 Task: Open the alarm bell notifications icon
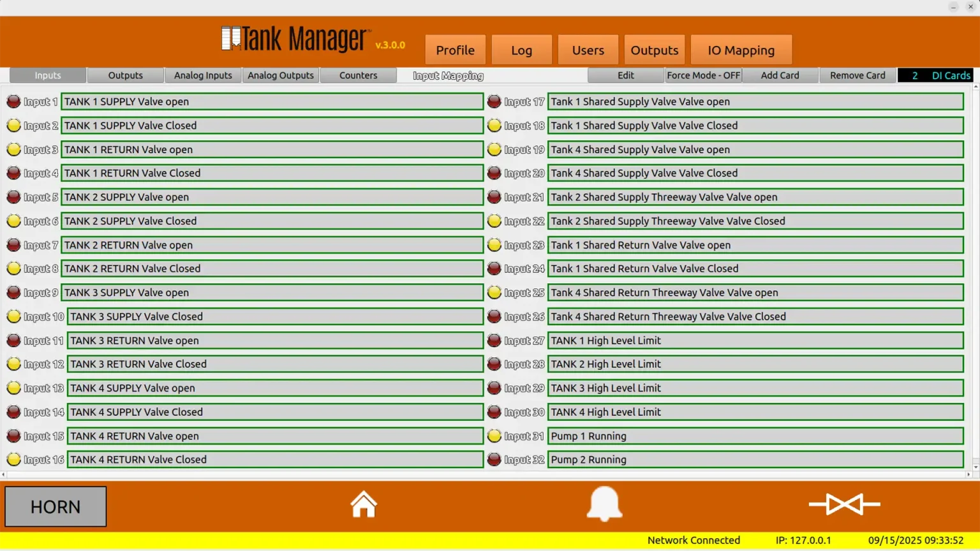click(604, 504)
